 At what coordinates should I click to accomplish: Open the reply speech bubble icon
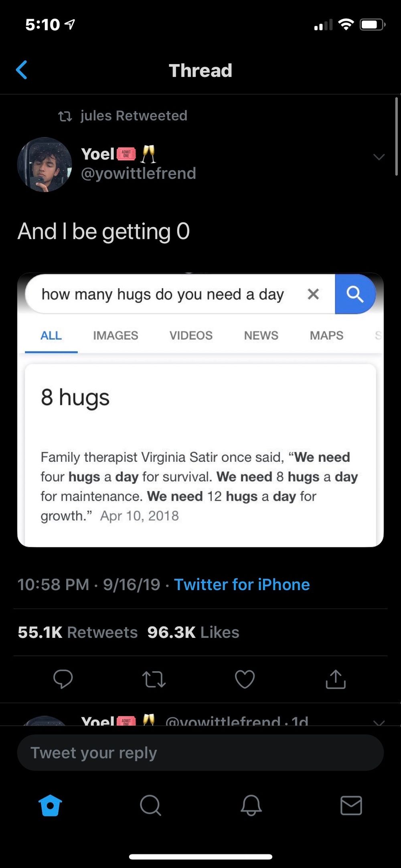click(63, 679)
